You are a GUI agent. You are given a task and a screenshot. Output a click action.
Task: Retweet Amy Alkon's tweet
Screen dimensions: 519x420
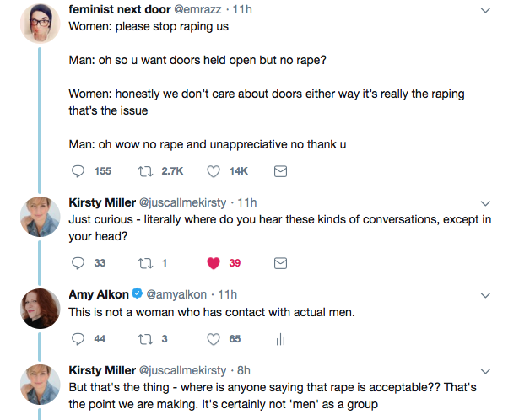(144, 339)
